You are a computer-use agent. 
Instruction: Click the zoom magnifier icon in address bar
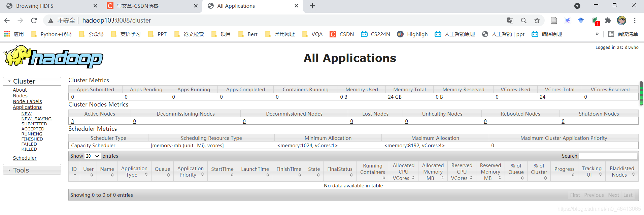523,21
